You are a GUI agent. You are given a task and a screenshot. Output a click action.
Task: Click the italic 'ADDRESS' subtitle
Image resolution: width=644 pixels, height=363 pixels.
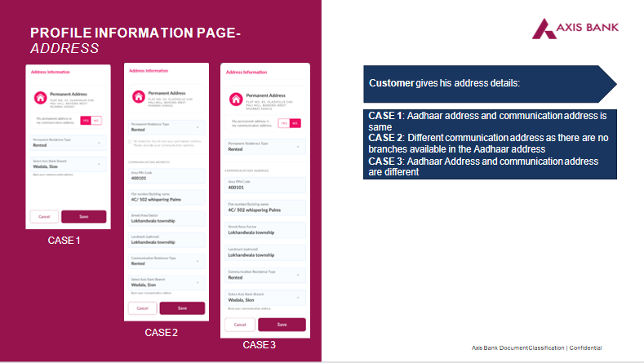coord(64,48)
